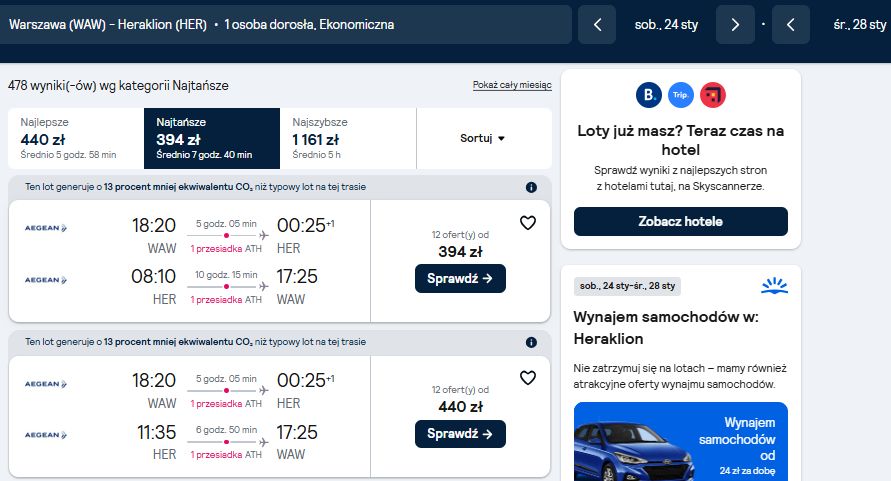Open CO2 info icon on first result
This screenshot has width=891, height=481.
point(531,187)
